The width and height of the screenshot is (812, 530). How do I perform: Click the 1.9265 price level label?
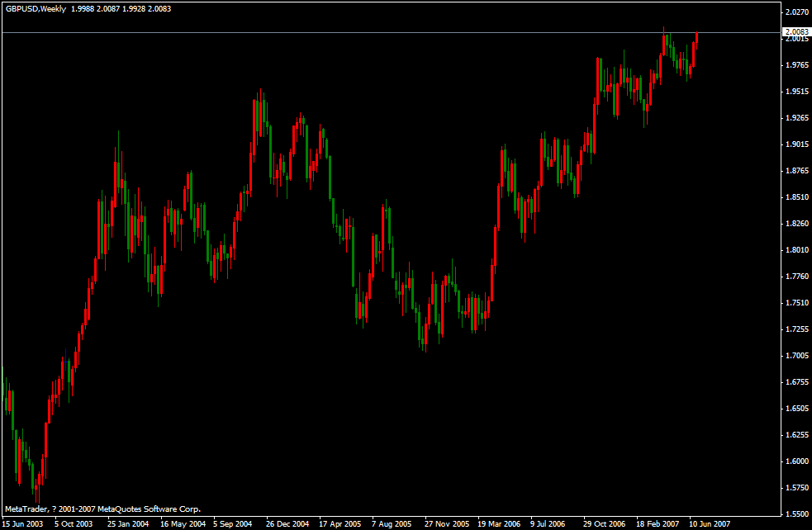(797, 117)
